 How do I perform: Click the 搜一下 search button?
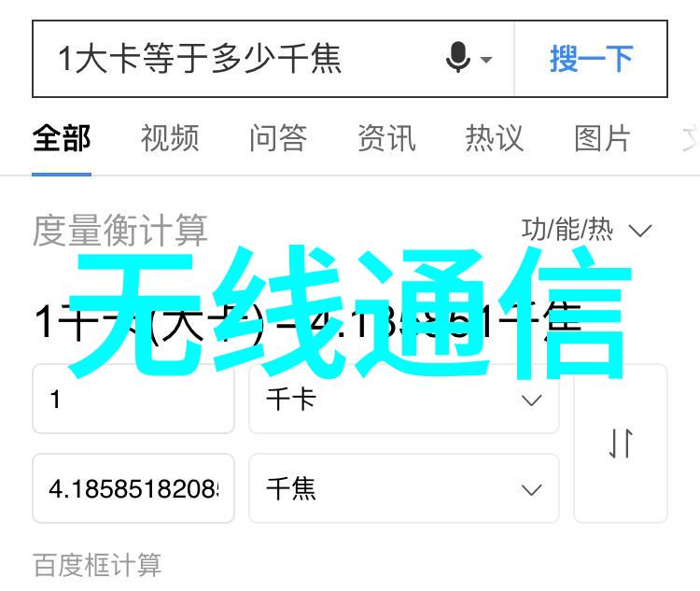[x=591, y=59]
